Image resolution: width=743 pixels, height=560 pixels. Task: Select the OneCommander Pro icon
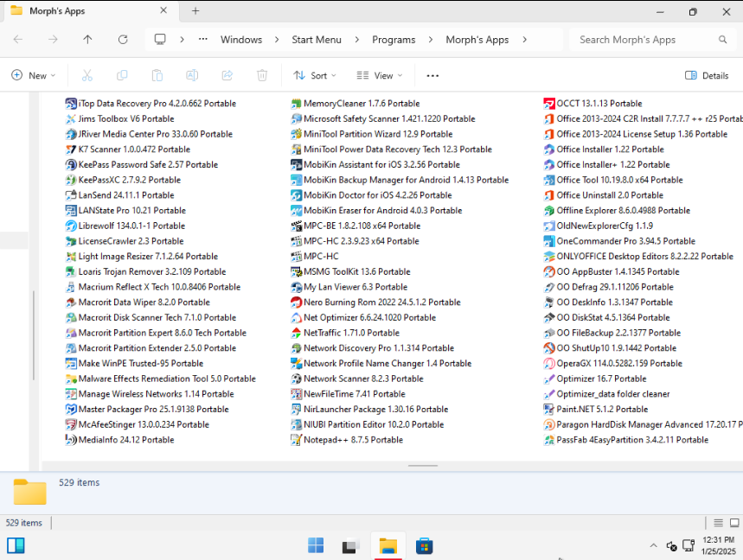pos(549,241)
